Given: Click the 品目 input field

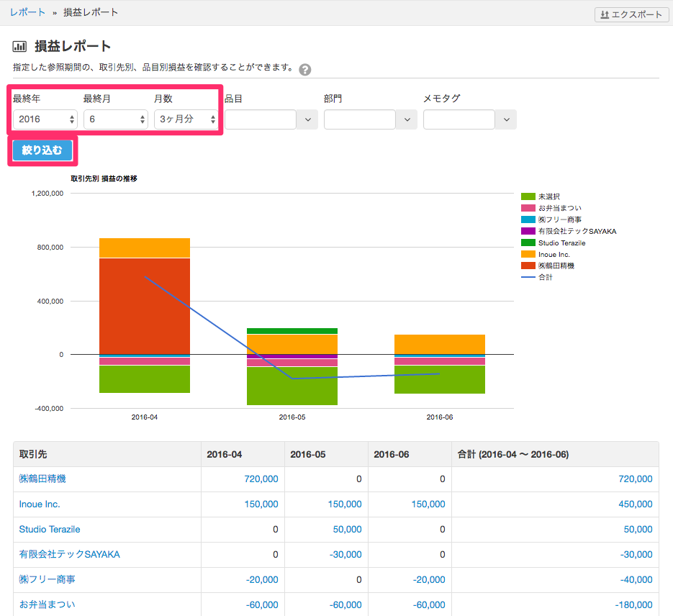Looking at the screenshot, I should 261,119.
